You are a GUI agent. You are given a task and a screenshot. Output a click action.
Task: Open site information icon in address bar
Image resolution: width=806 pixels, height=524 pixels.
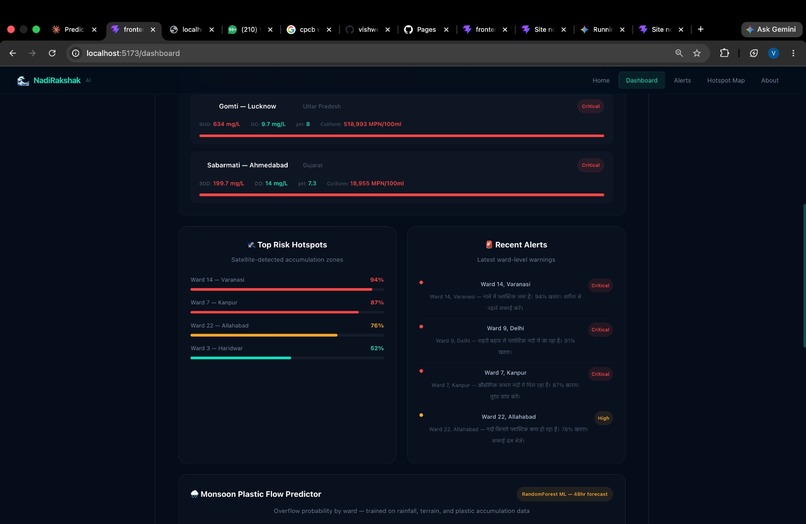click(x=76, y=53)
